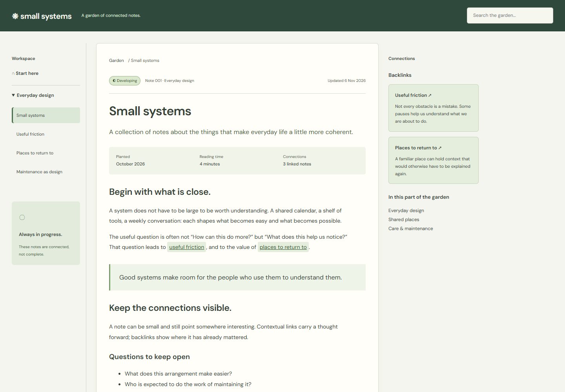Image resolution: width=565 pixels, height=392 pixels.
Task: Collapse the Everyday design section triangle
Action: point(13,95)
